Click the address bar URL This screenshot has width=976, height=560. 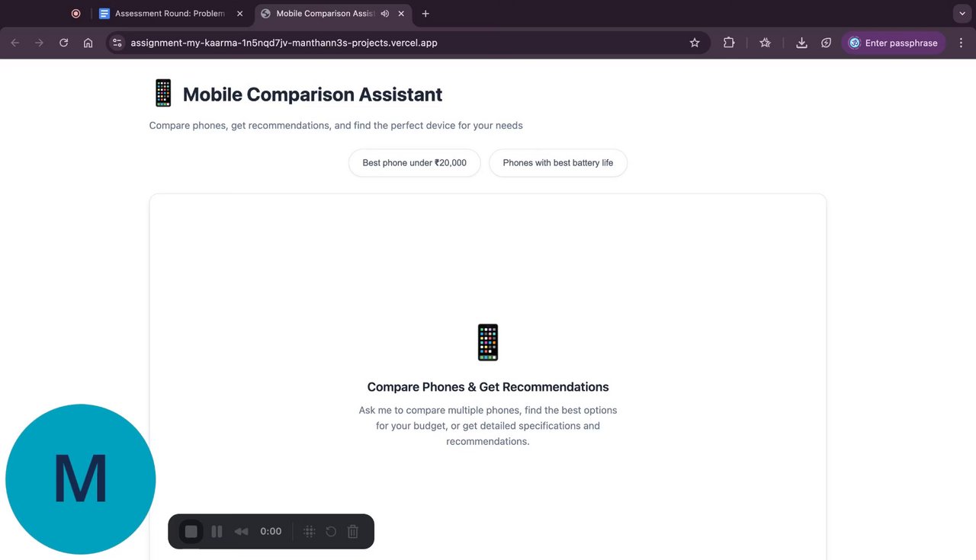pyautogui.click(x=284, y=43)
